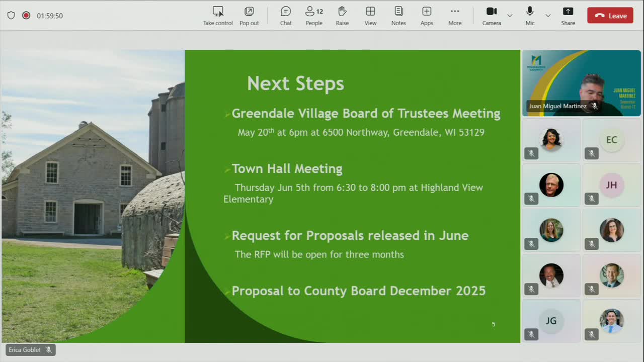Click the recording indicator
644x362 pixels.
click(x=26, y=16)
